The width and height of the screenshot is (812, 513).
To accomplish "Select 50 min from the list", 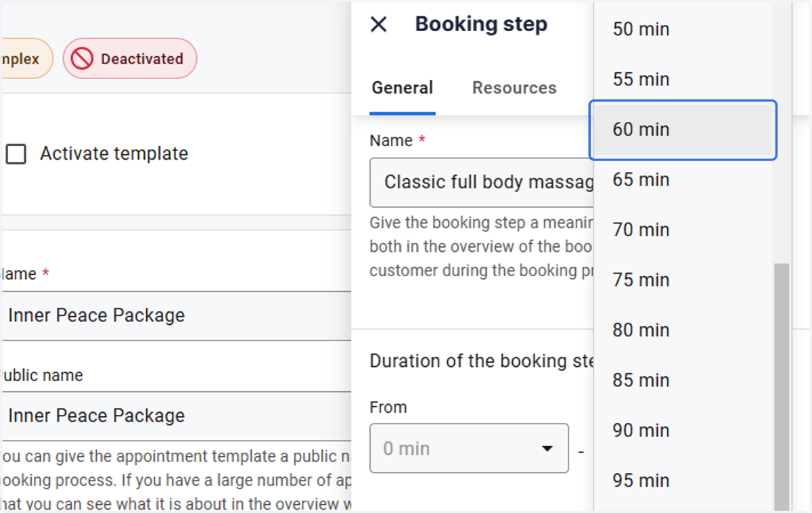I will pyautogui.click(x=683, y=29).
